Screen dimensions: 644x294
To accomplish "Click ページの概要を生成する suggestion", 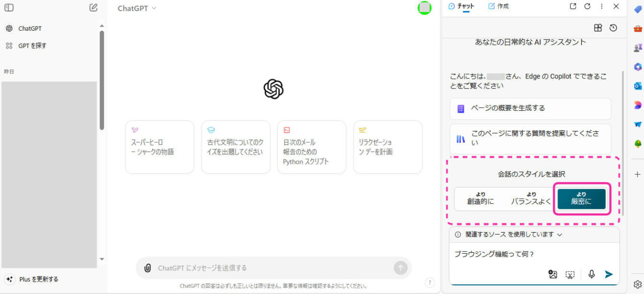I will click(x=530, y=108).
